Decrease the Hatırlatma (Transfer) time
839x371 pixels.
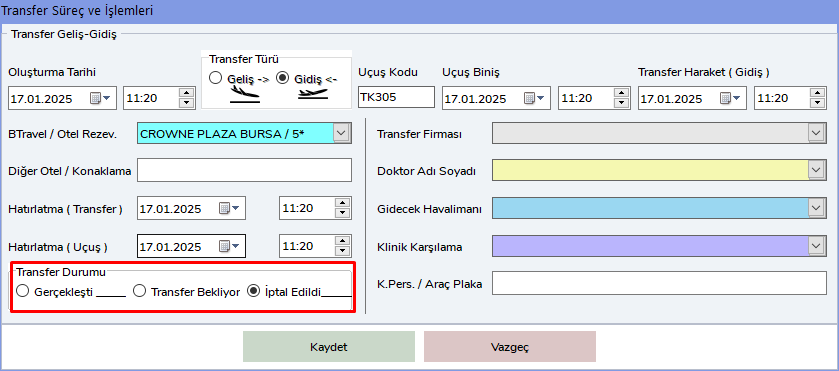pos(342,213)
